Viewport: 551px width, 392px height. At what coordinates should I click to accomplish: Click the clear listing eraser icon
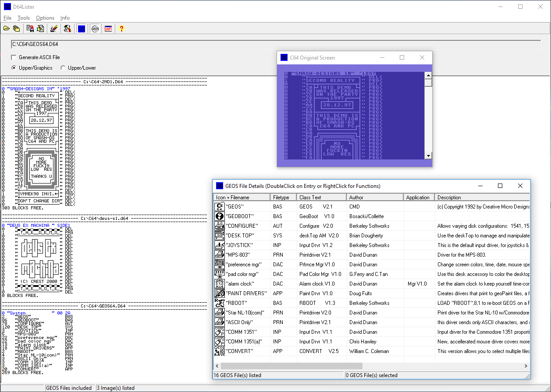(x=54, y=29)
